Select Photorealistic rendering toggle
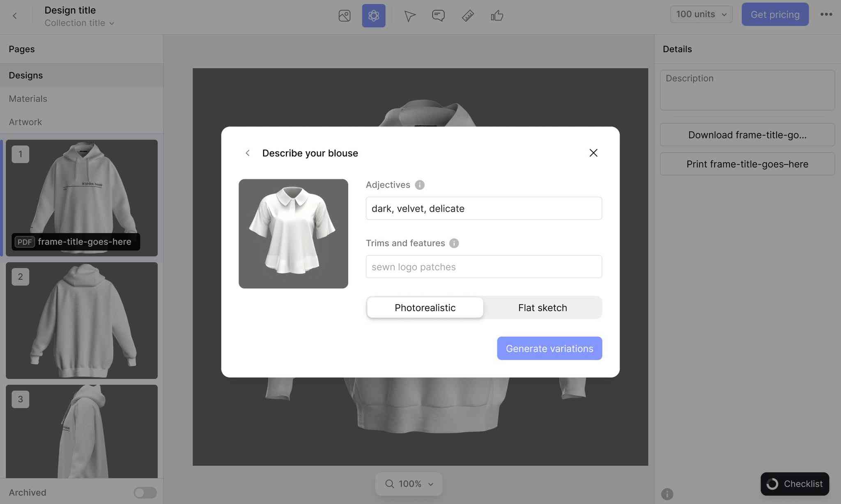Viewport: 841px width, 504px height. coord(425,307)
